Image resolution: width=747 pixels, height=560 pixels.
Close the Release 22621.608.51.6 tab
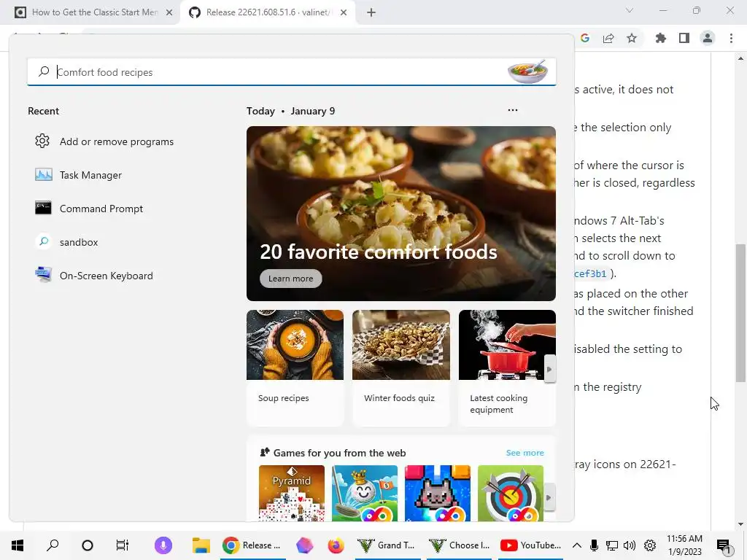point(344,12)
